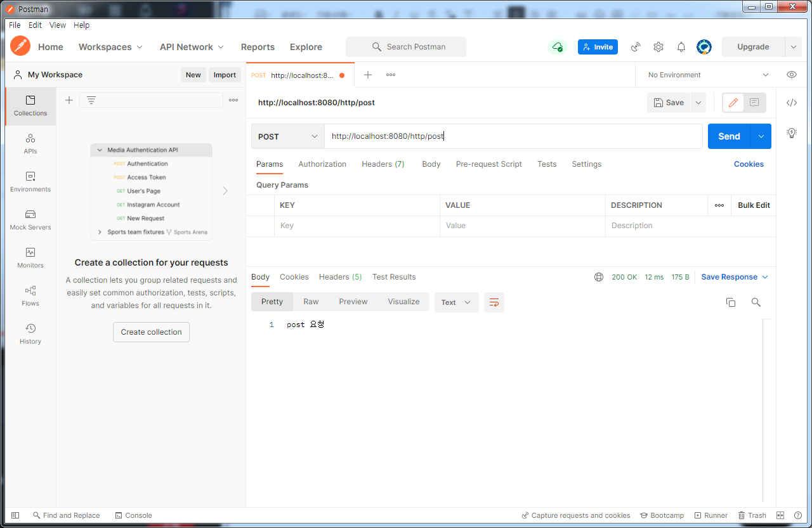Copy the response with the copy icon
The height and width of the screenshot is (528, 812).
(731, 302)
